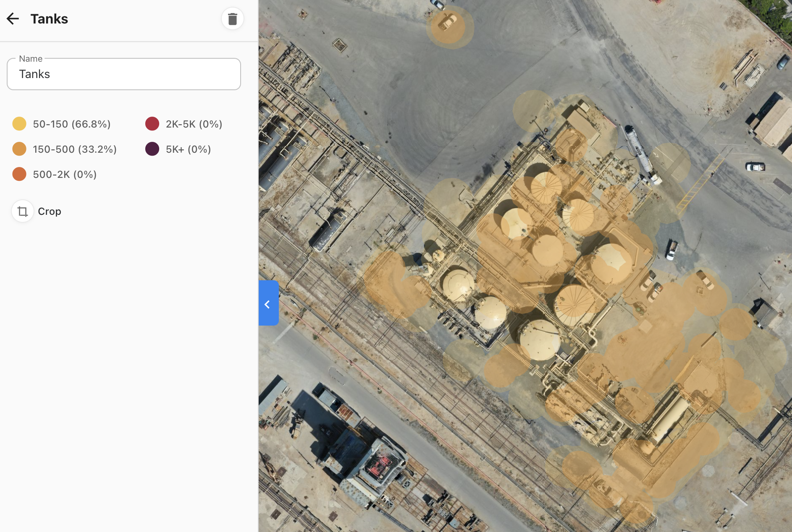
Task: Collapse the side panel with blue chevron
Action: click(268, 303)
